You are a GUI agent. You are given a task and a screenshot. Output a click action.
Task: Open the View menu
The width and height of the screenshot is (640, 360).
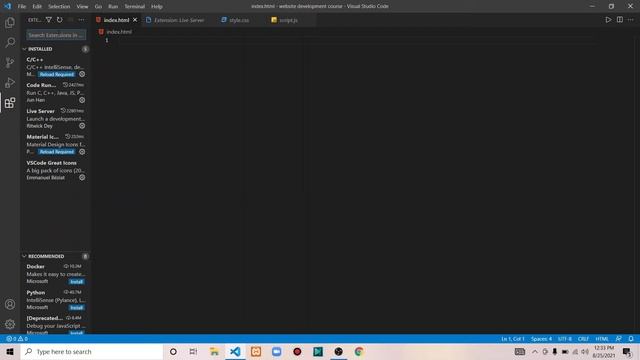pos(82,7)
